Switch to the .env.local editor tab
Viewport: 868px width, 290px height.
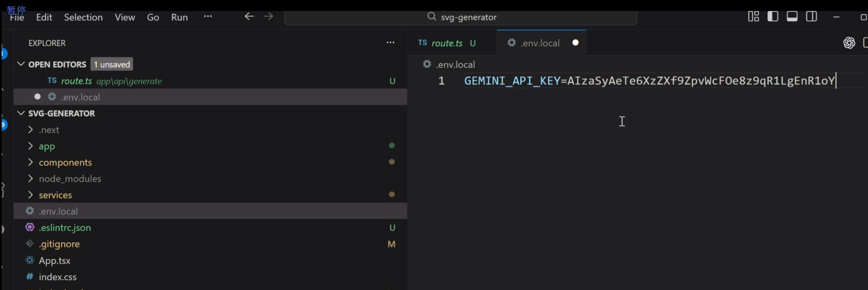coord(542,43)
